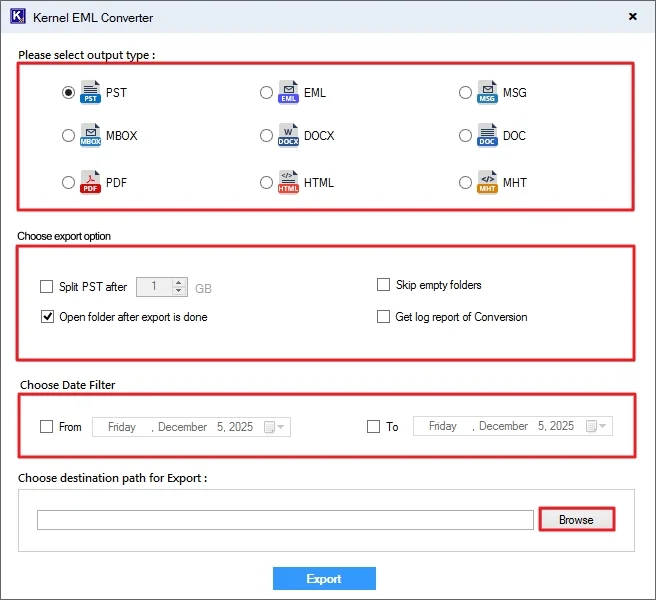Screen dimensions: 656x600
Task: Click the blue Export button
Action: (324, 578)
